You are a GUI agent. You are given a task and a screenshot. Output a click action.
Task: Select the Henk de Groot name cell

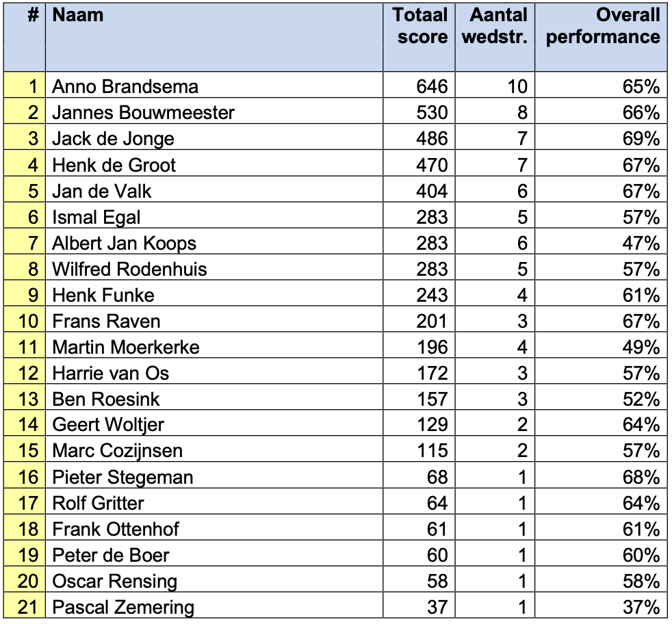coord(214,164)
